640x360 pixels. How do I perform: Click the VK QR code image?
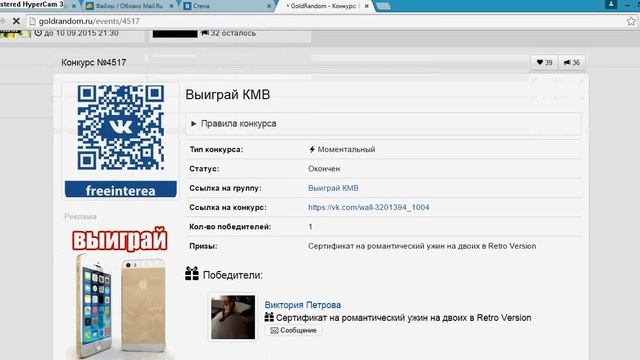120,128
